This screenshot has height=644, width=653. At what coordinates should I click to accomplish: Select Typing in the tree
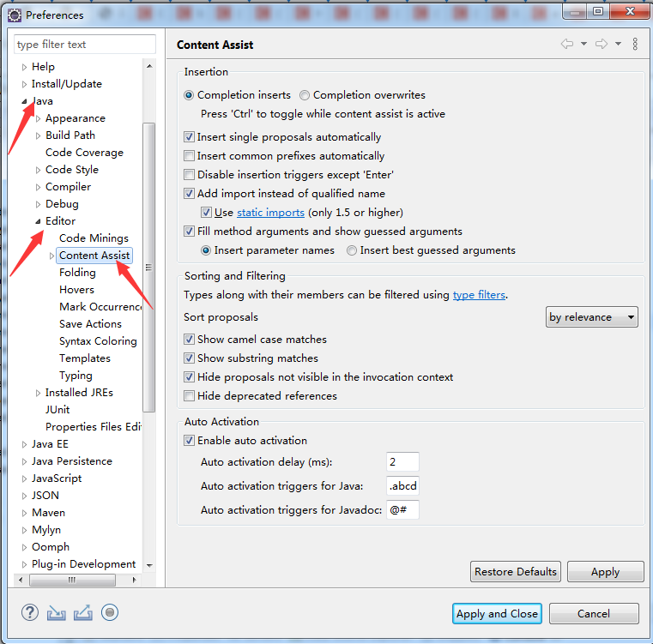tap(76, 376)
